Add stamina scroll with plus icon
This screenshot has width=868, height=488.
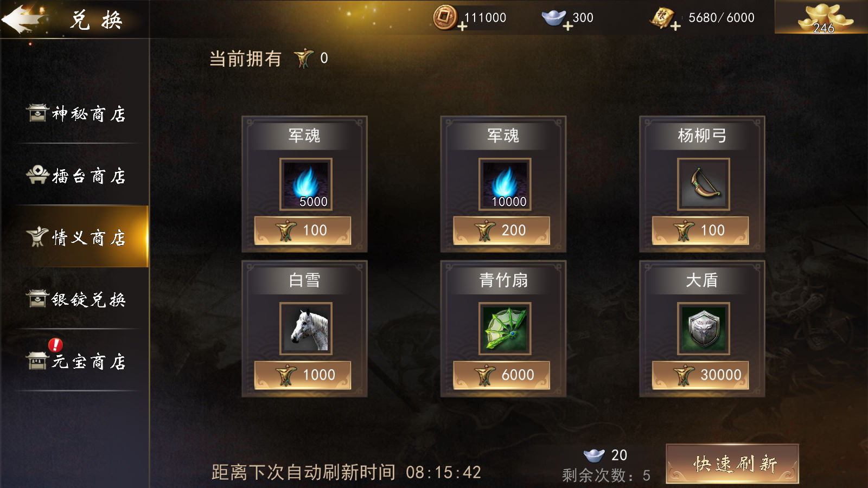pyautogui.click(x=675, y=26)
